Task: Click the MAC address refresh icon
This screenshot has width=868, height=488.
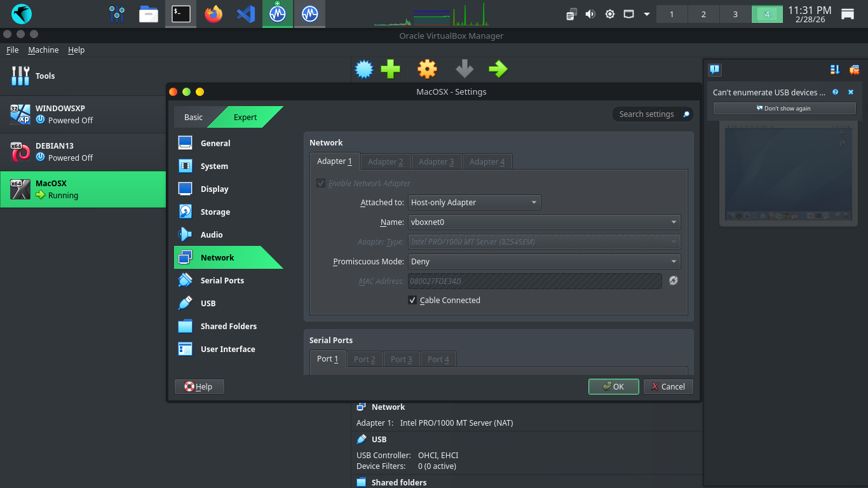Action: coord(674,280)
